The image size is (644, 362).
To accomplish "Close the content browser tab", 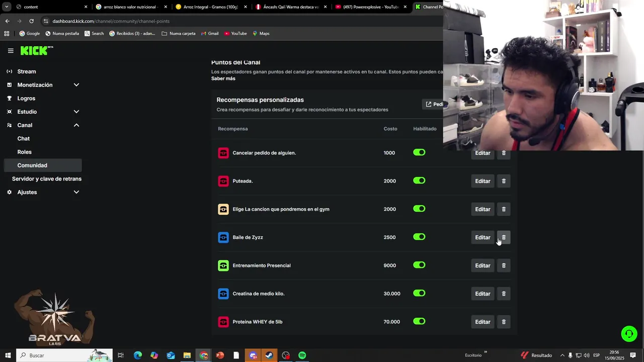I will 86,7.
